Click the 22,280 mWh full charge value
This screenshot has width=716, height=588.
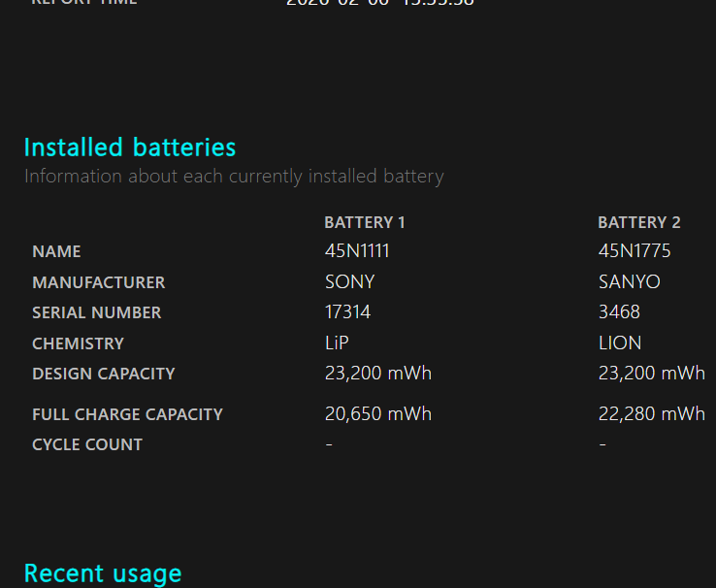coord(652,414)
